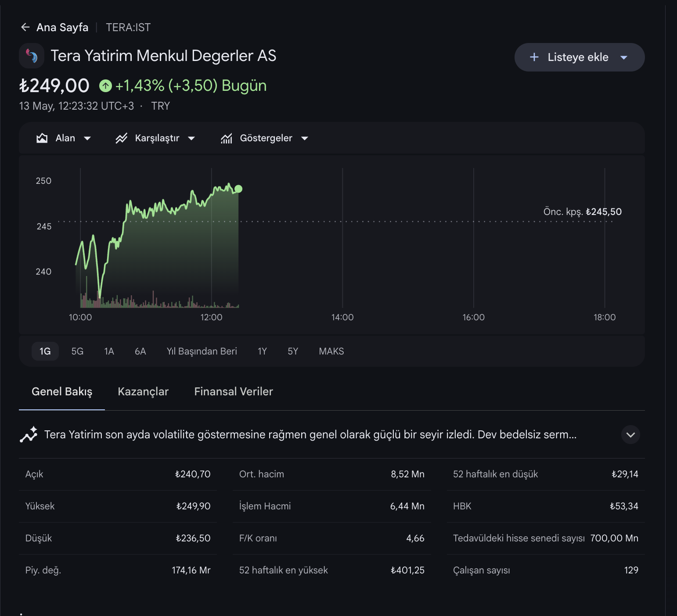Click the F/K oranı value 4,66
The image size is (677, 616).
(415, 538)
